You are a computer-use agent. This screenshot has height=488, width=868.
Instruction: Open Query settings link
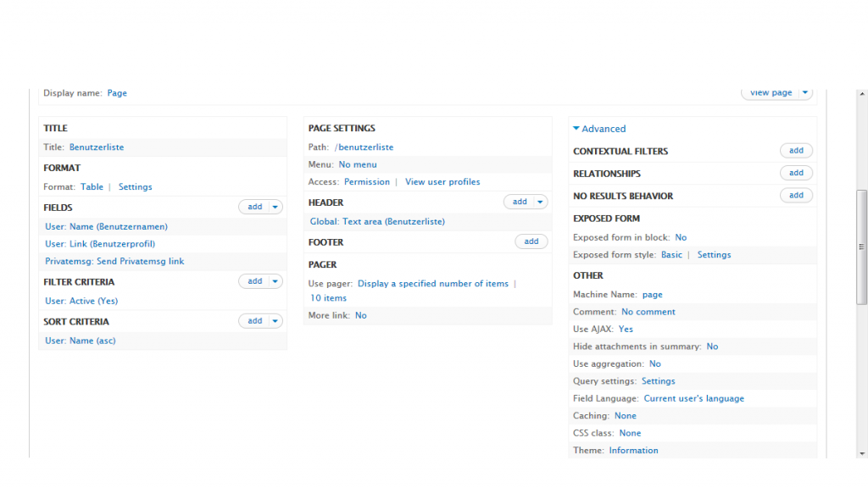click(x=658, y=381)
